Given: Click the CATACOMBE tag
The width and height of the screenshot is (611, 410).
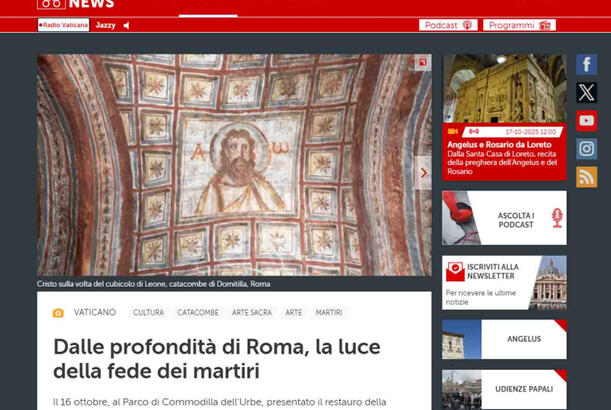Looking at the screenshot, I should click(x=198, y=313).
